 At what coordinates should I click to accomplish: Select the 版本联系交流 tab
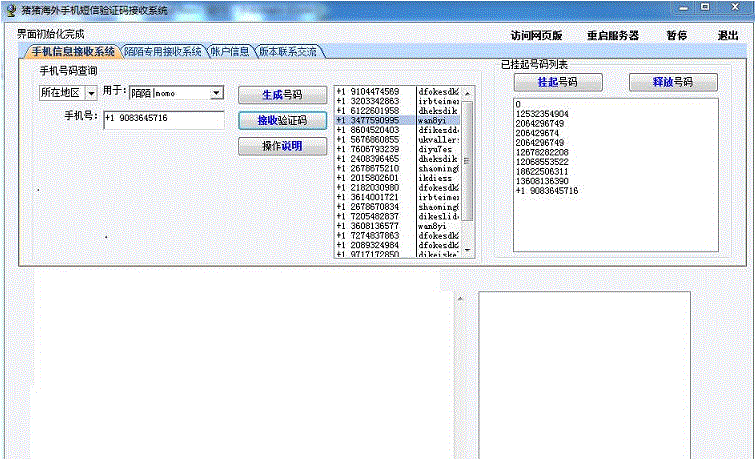pos(287,51)
